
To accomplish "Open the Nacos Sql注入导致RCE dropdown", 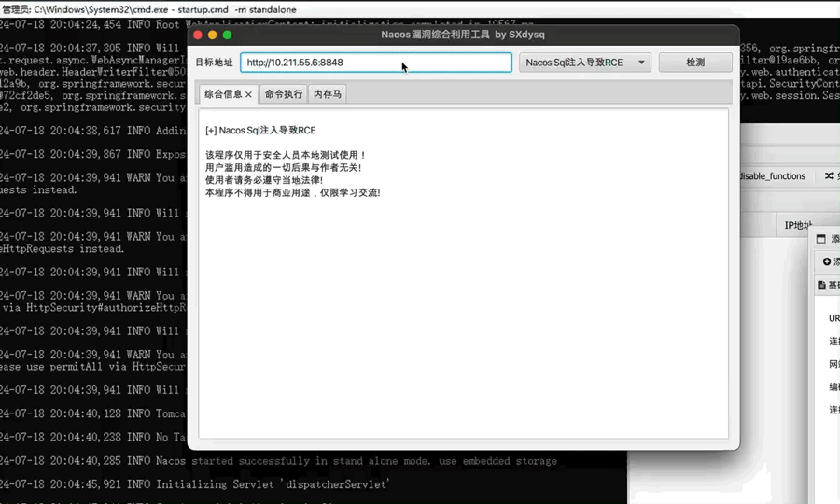I will [585, 62].
